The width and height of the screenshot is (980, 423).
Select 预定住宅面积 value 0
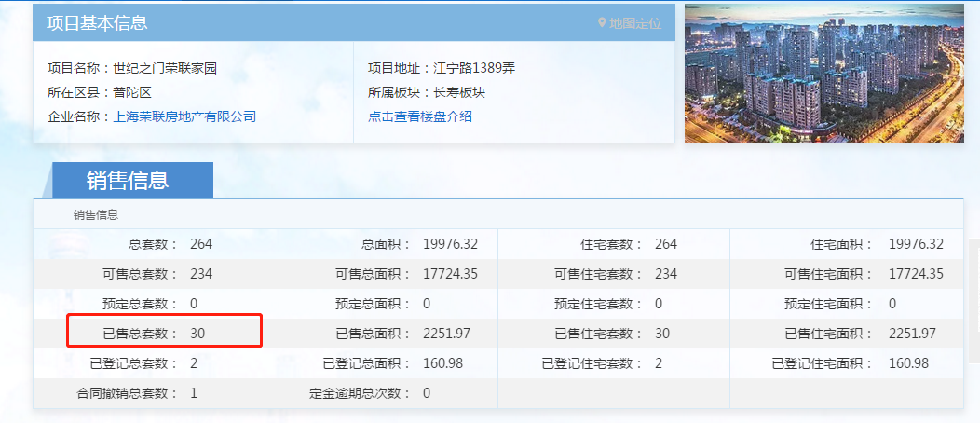(x=892, y=304)
